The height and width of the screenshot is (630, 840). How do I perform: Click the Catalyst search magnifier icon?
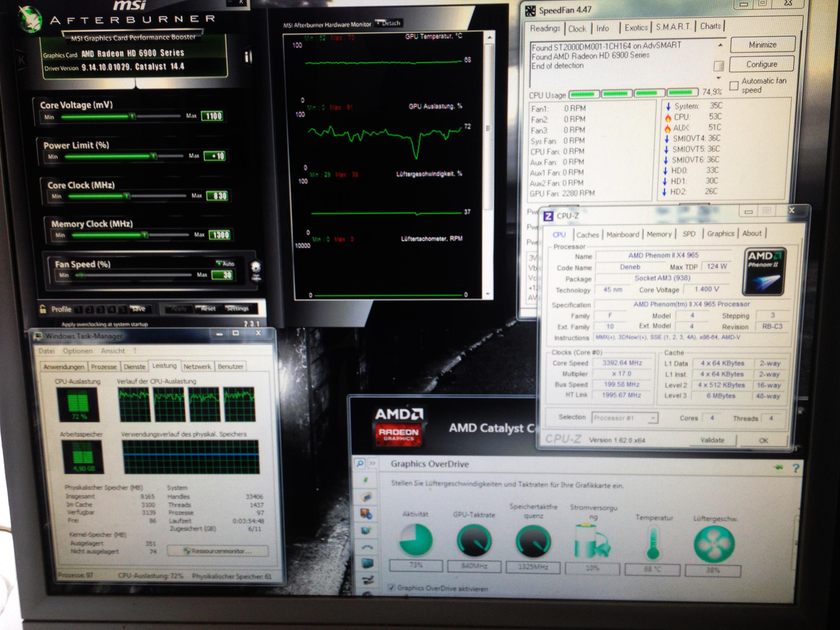pyautogui.click(x=359, y=464)
